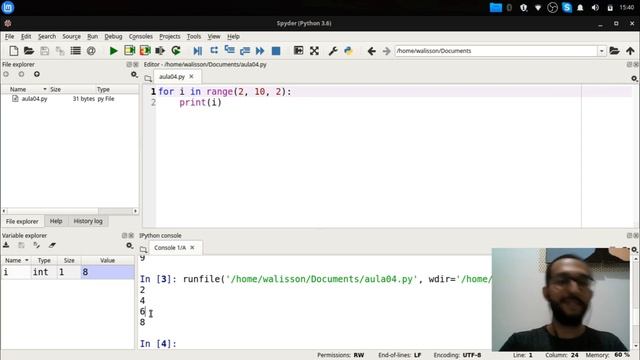Image resolution: width=640 pixels, height=360 pixels.
Task: Sort by the Name column in Variable explorer
Action: (x=16, y=260)
